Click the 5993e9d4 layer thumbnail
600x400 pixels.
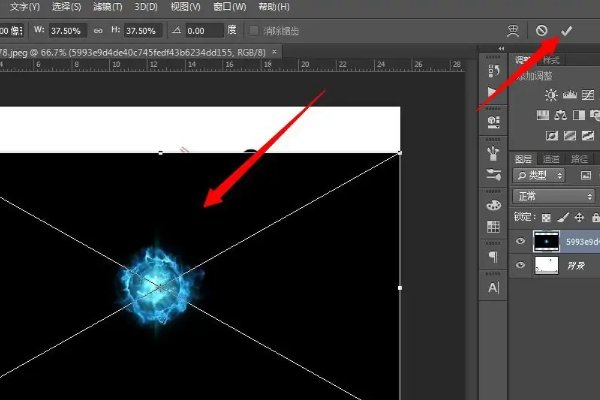546,240
